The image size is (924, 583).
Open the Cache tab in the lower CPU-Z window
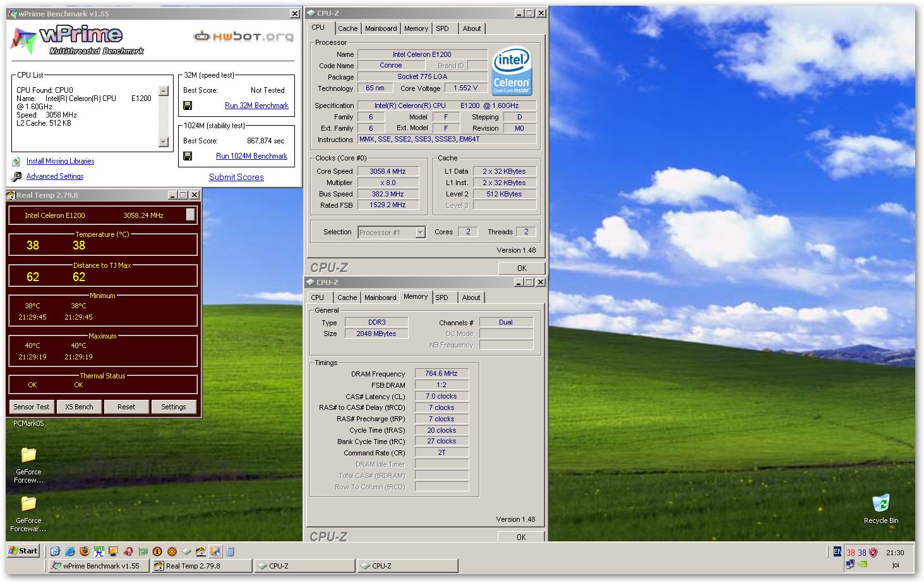point(347,298)
